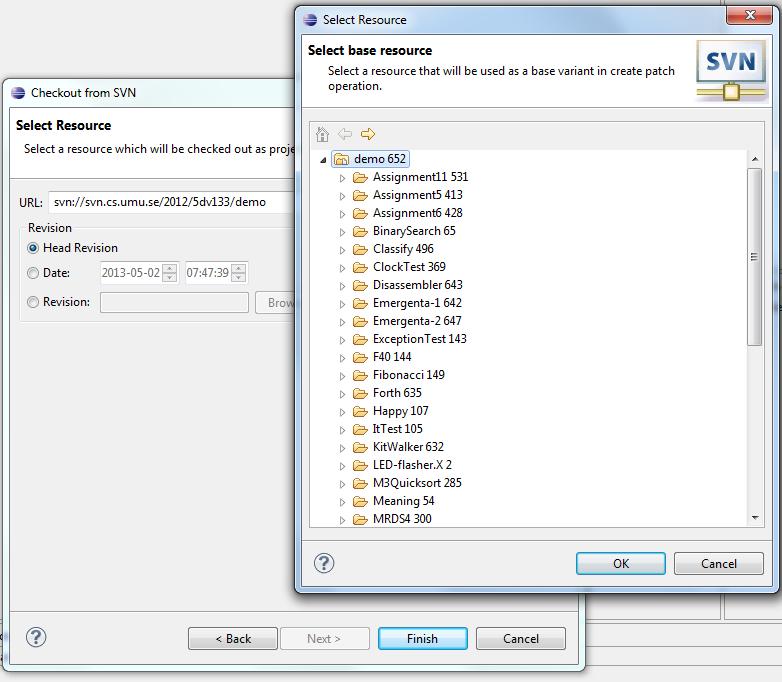Click folder icon of F40 144
Image resolution: width=782 pixels, height=682 pixels.
(x=360, y=357)
